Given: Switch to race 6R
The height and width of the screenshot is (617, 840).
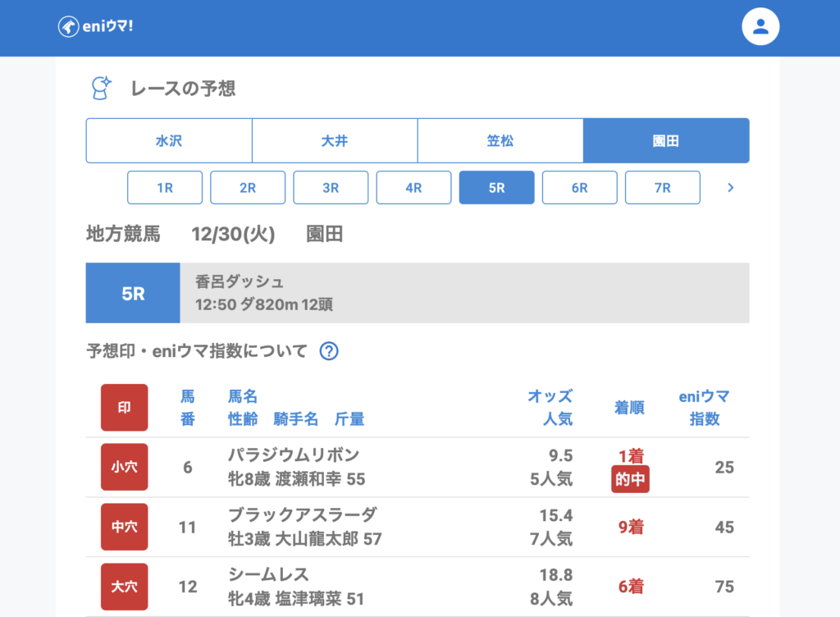Looking at the screenshot, I should point(579,188).
